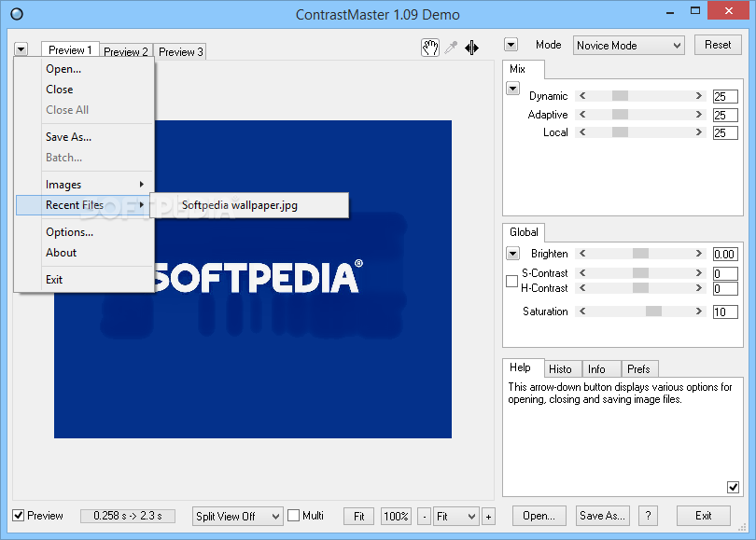The width and height of the screenshot is (756, 540).
Task: Open the Novice Mode dropdown
Action: 629,46
